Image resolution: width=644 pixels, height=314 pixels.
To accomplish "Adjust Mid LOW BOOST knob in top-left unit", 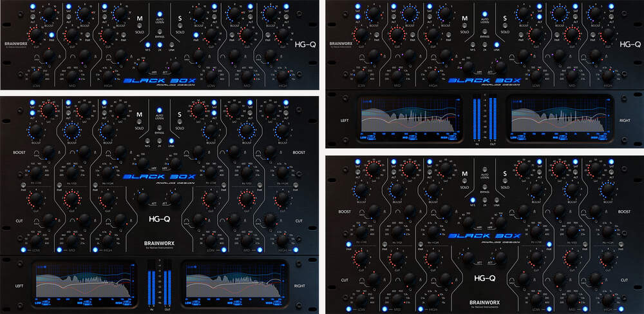I will coord(50,13).
